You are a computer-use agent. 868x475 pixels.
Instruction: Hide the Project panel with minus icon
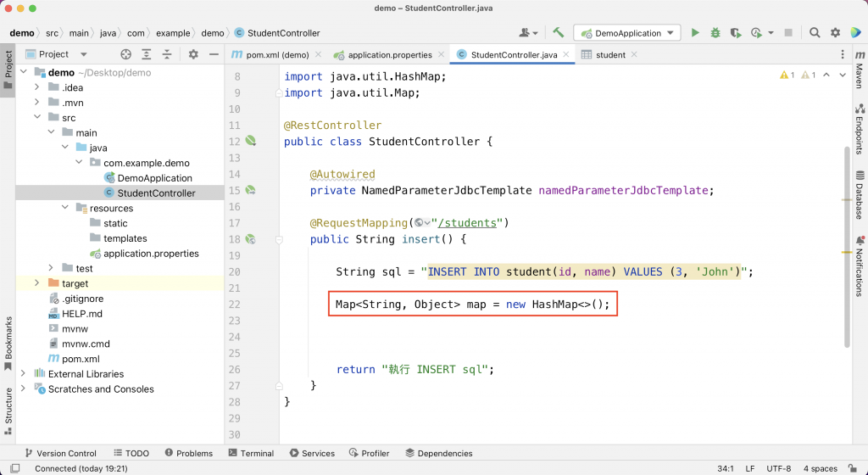pyautogui.click(x=214, y=54)
